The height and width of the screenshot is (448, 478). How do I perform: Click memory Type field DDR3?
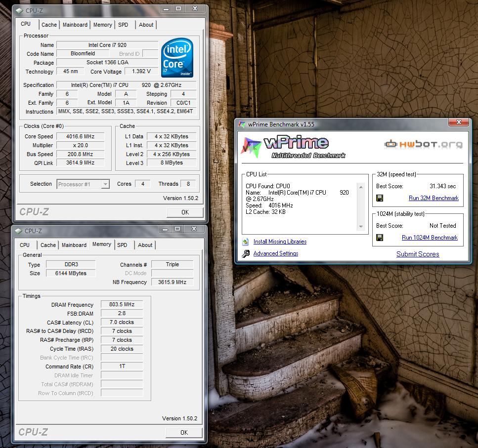[71, 264]
